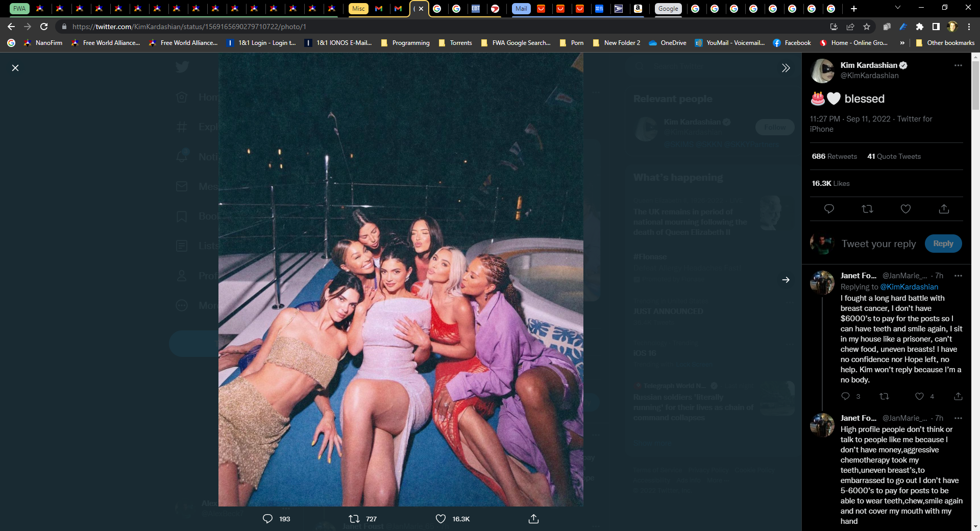Like Janet's first reply with 4 likes

pos(919,396)
